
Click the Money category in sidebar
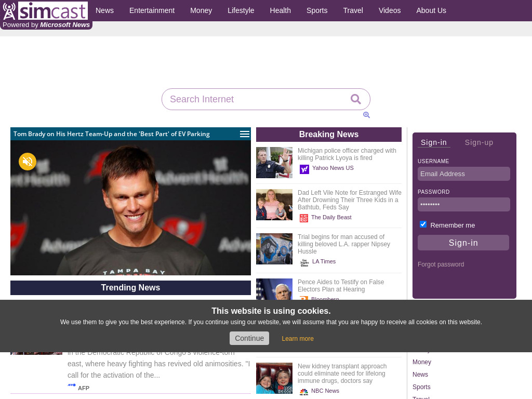(x=422, y=362)
